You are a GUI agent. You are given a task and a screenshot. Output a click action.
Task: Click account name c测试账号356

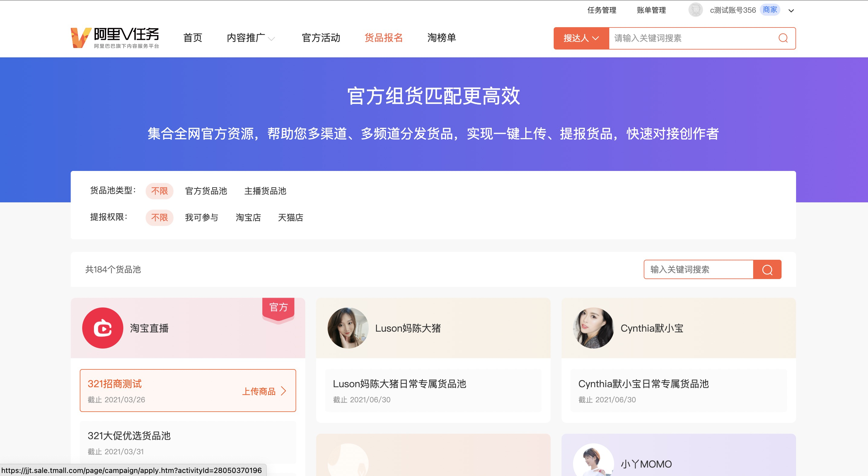[733, 10]
